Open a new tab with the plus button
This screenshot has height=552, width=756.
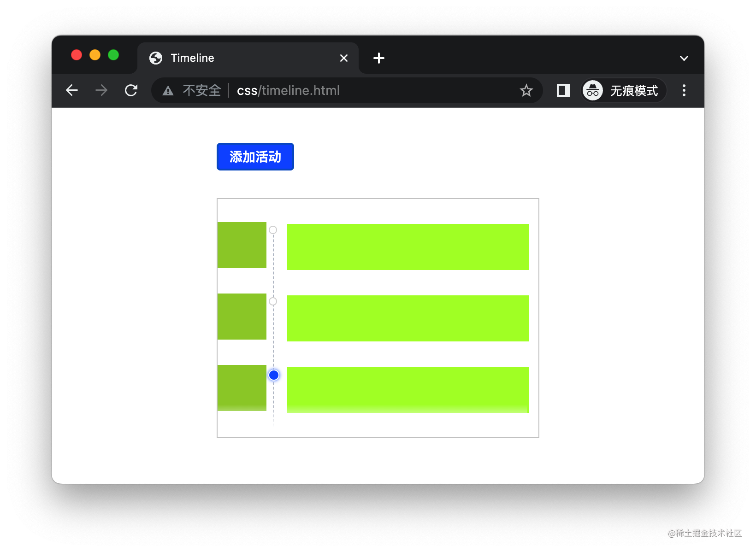point(379,58)
